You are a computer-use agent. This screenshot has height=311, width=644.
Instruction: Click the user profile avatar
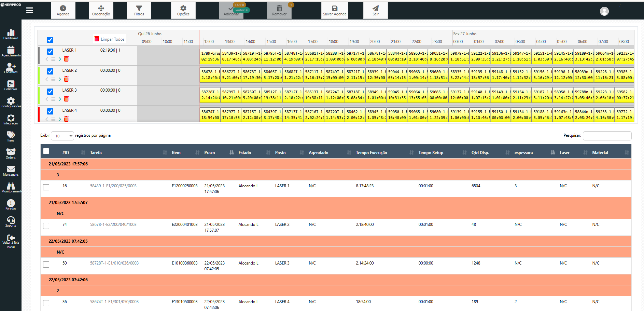pyautogui.click(x=604, y=11)
